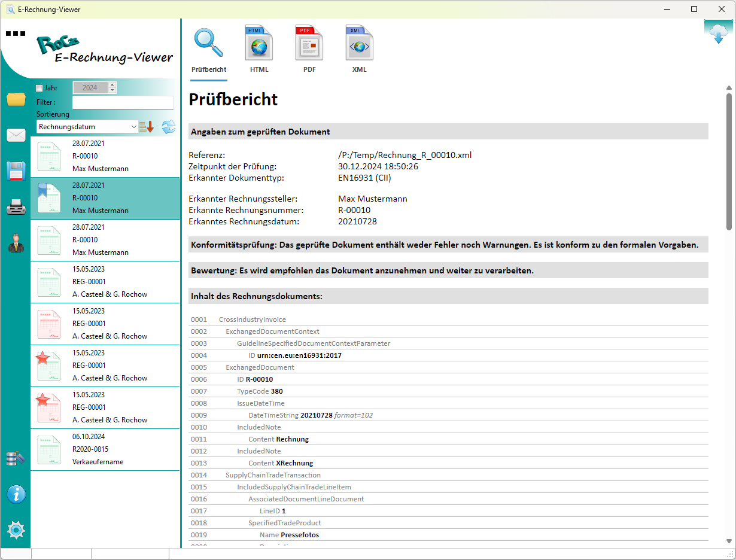Maximize the E-Rechnung-Viewer window
Screen dimensions: 736x560
point(694,9)
